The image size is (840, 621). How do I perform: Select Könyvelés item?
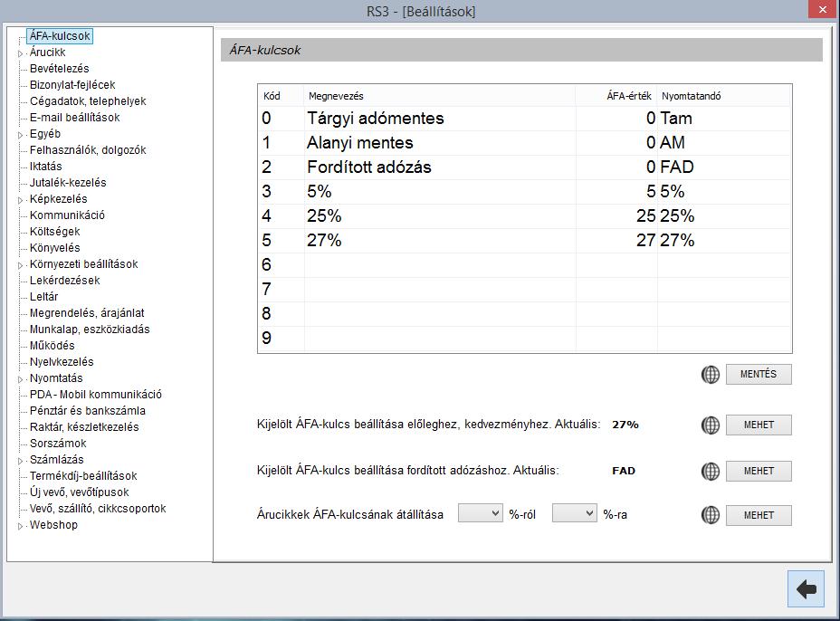[54, 247]
